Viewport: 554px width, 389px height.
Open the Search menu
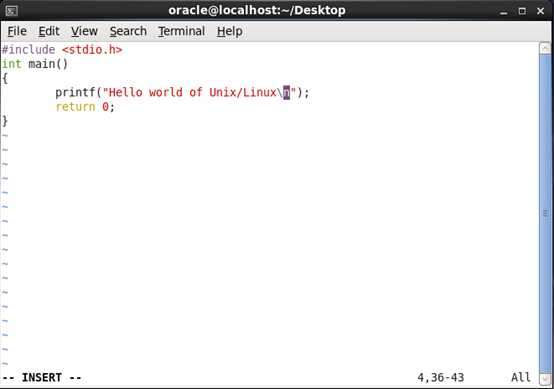click(x=128, y=31)
